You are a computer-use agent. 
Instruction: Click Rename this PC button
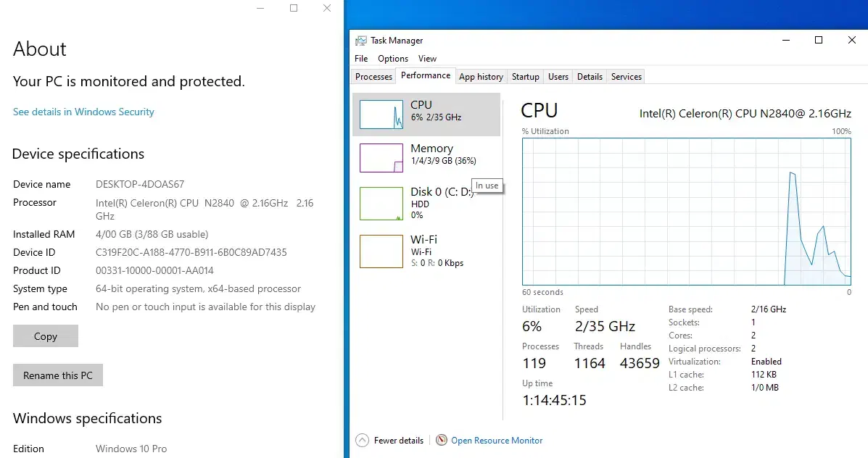(58, 375)
